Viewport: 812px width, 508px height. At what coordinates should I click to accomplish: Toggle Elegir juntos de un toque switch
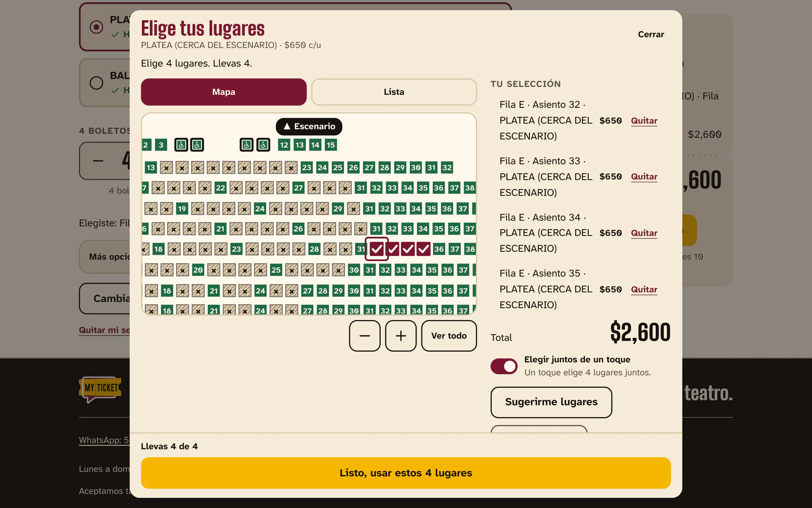tap(504, 366)
